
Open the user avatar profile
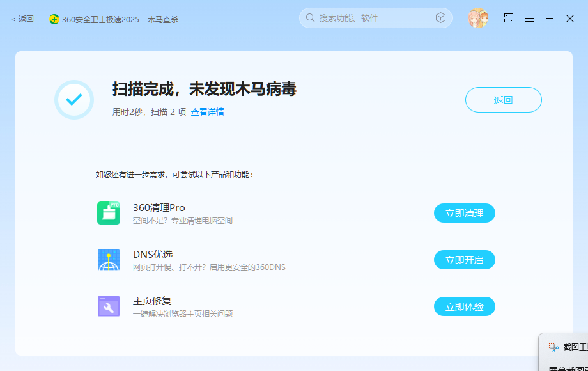click(x=478, y=18)
